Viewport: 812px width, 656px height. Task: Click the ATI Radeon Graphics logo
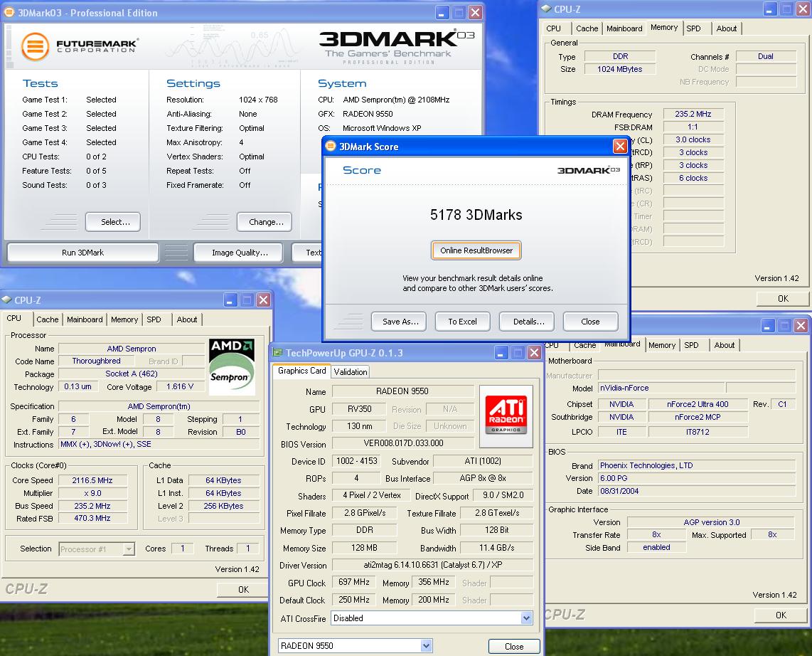[506, 416]
